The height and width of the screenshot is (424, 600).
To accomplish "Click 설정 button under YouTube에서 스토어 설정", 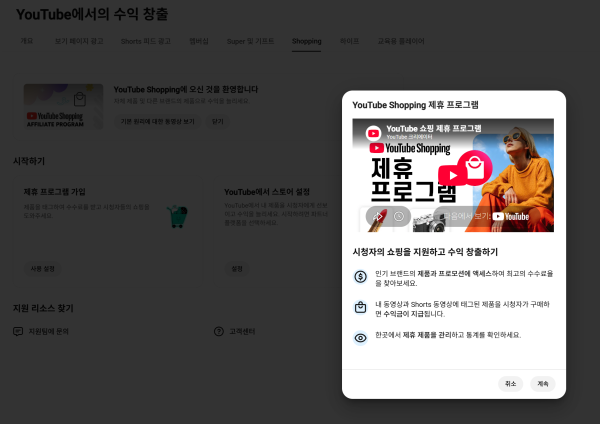I will [237, 269].
